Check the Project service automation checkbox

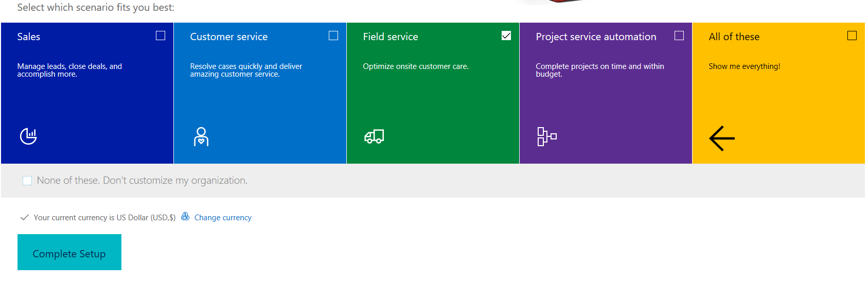679,36
